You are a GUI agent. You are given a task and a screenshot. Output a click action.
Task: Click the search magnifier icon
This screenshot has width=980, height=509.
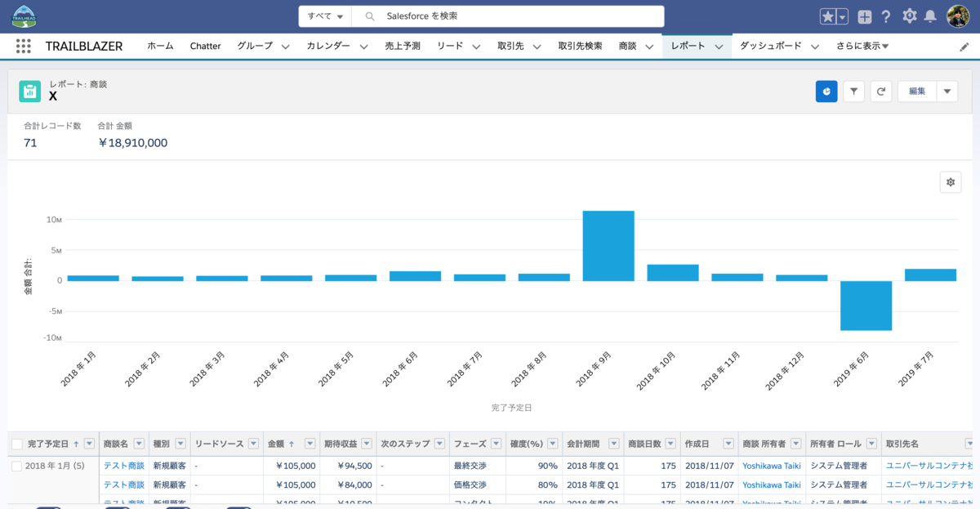(x=370, y=16)
